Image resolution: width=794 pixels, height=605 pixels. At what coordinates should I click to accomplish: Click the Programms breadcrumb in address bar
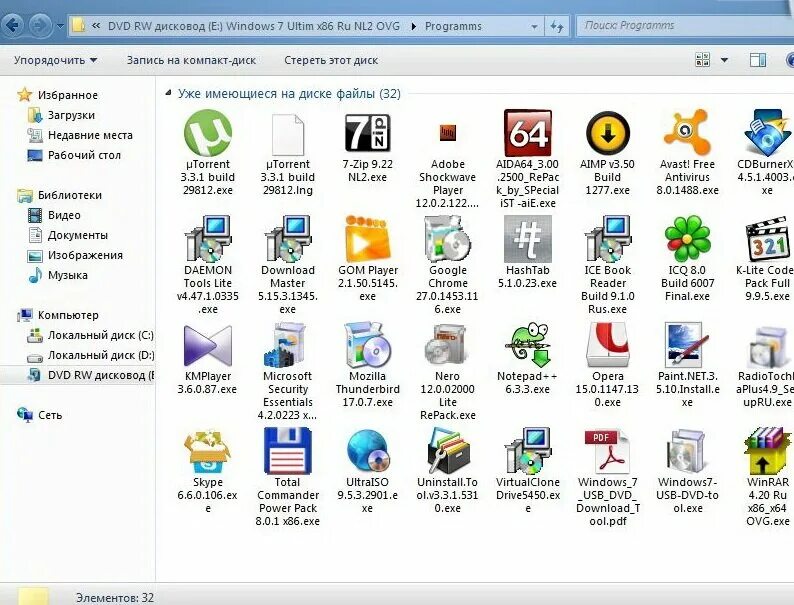point(453,26)
